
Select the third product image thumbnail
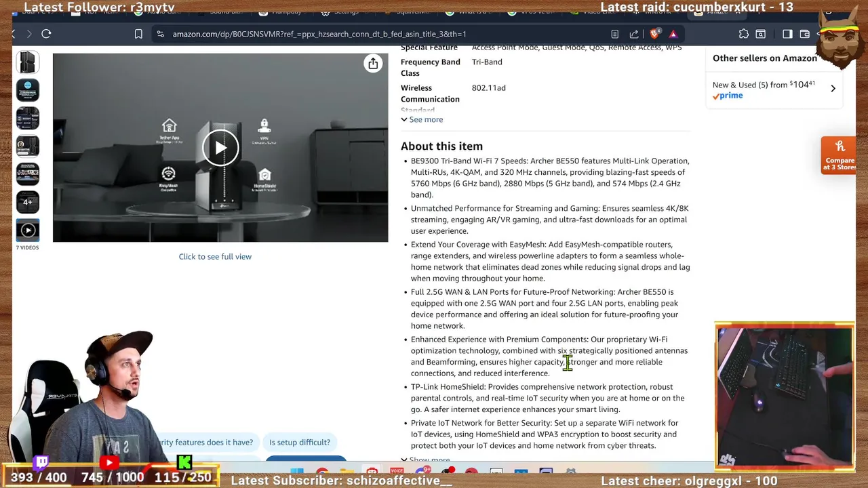click(x=28, y=118)
